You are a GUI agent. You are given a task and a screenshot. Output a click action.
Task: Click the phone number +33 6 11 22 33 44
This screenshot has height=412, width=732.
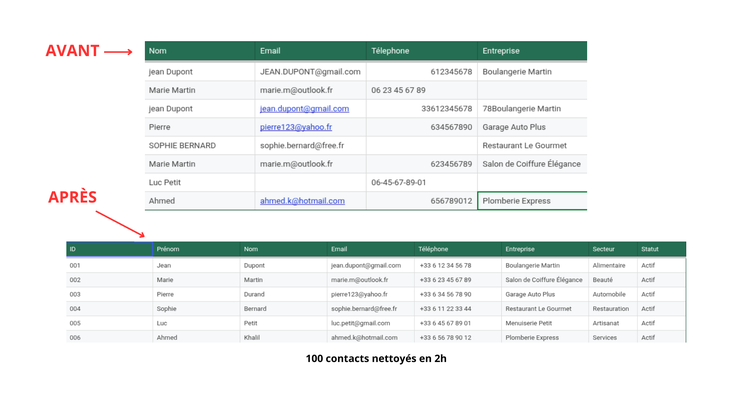click(445, 309)
